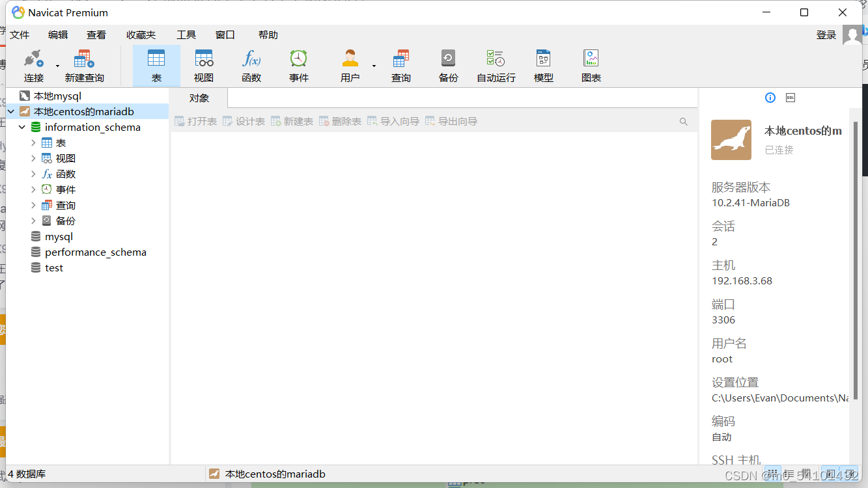
Task: Open the 工具 menu
Action: [186, 35]
